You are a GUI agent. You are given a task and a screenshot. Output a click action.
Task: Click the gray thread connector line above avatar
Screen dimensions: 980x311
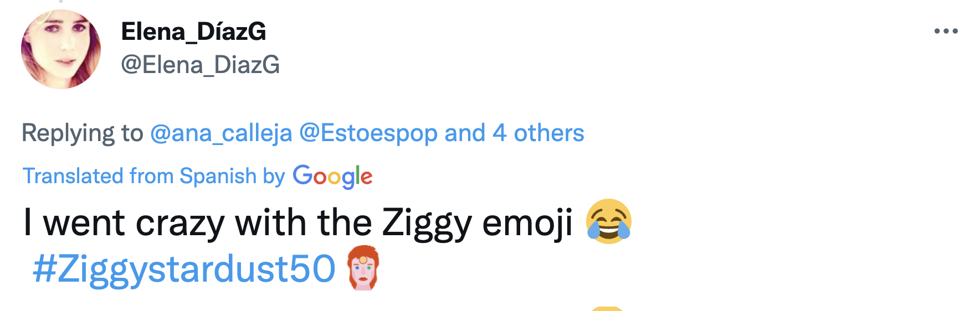(61, 1)
